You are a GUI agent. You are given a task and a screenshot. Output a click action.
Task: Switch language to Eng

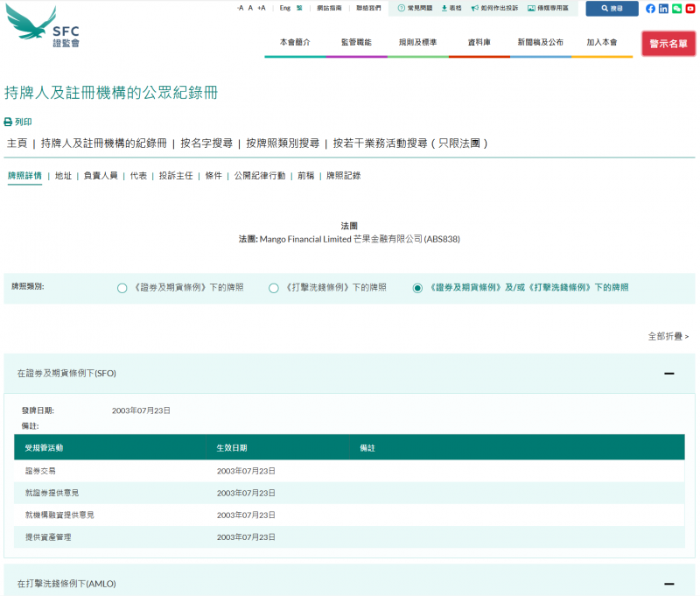click(285, 8)
